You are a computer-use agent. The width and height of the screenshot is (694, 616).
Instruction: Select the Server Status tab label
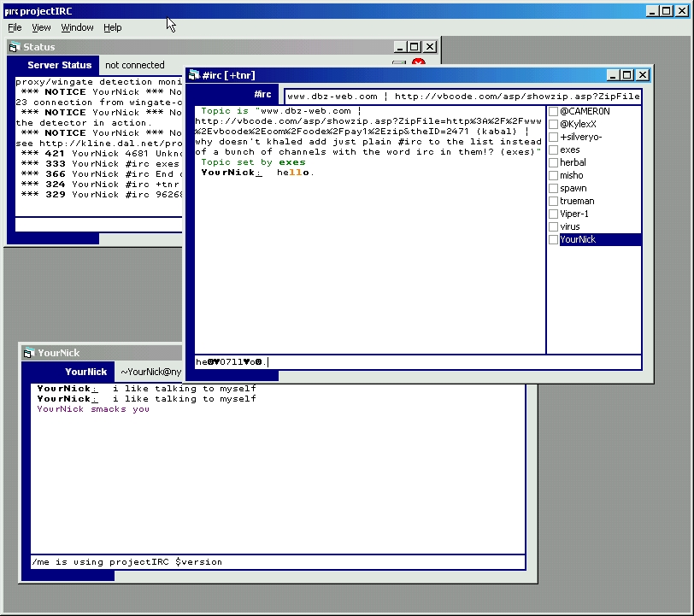point(59,65)
